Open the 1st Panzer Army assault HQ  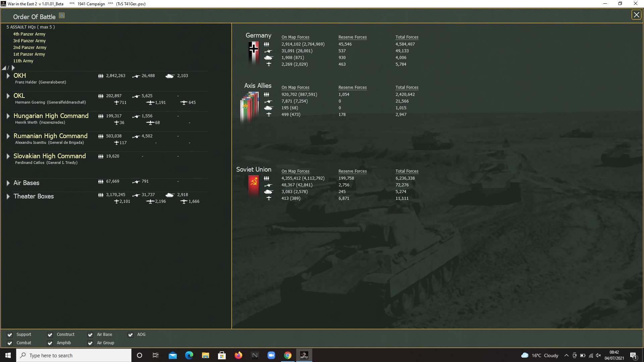29,54
